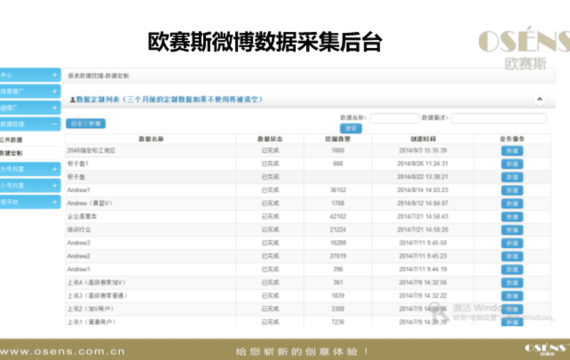Focus the 数据名称 search field
This screenshot has width=570, height=360.
(394, 118)
